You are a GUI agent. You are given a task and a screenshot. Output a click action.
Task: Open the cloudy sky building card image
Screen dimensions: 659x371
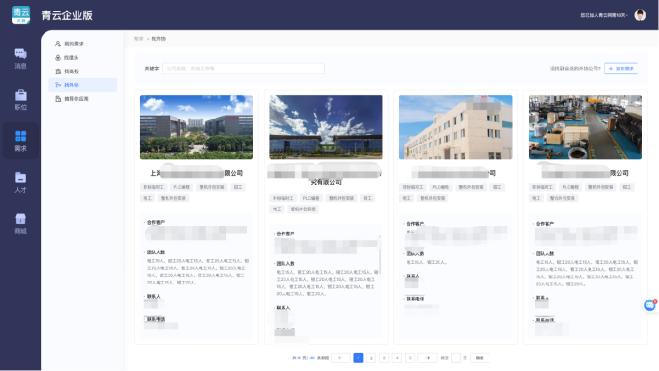[326, 127]
